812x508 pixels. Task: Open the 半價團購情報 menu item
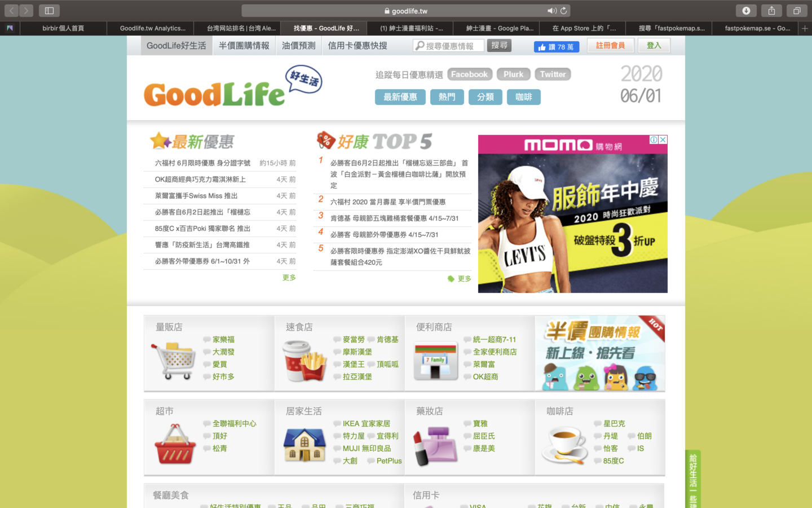click(244, 46)
